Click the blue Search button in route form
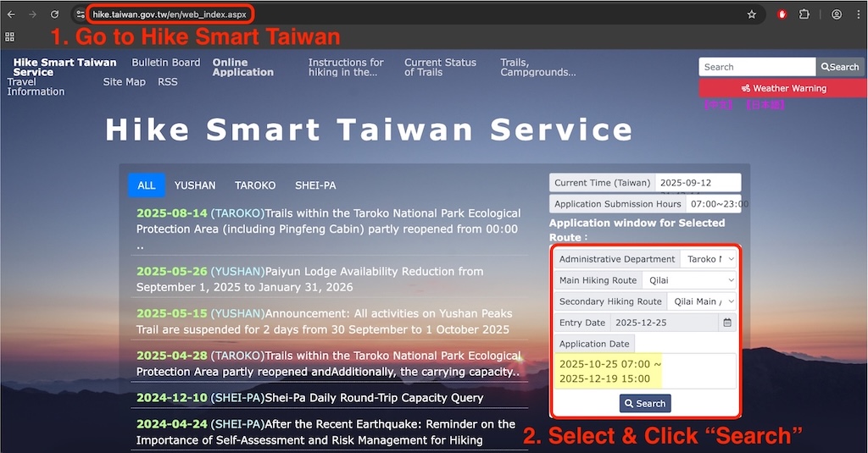 pyautogui.click(x=645, y=404)
